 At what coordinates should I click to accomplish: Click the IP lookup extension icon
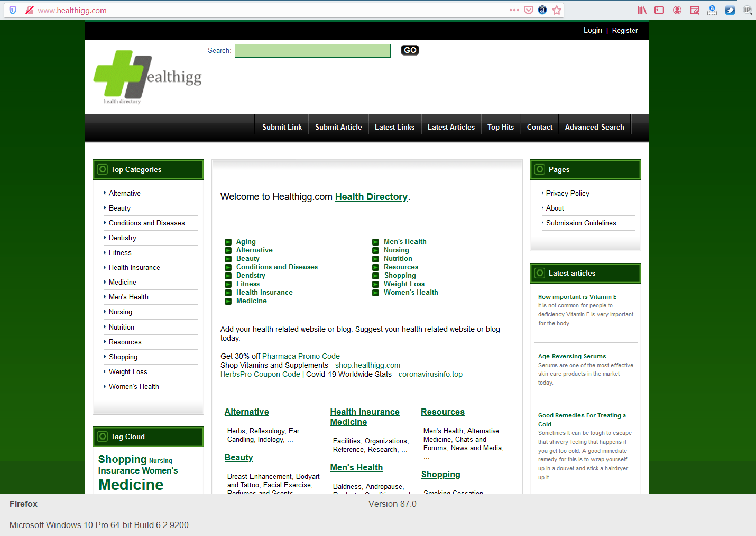tap(748, 10)
